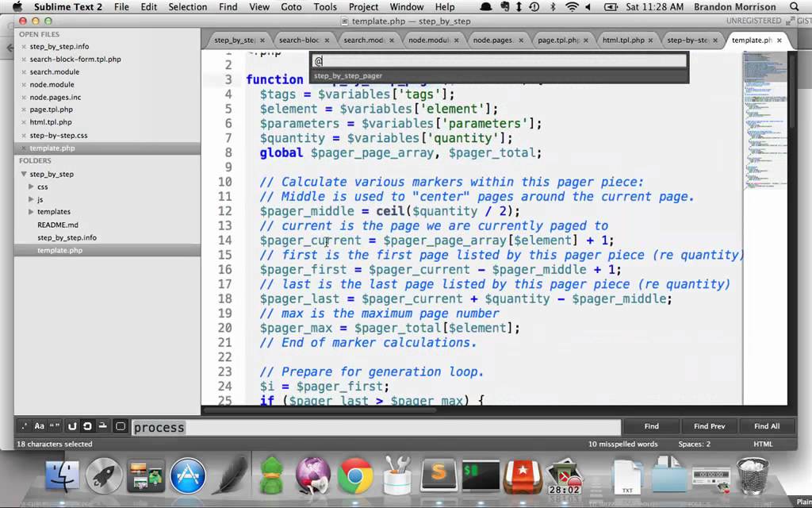Open App Store from the dock
This screenshot has width=812, height=508.
[188, 475]
